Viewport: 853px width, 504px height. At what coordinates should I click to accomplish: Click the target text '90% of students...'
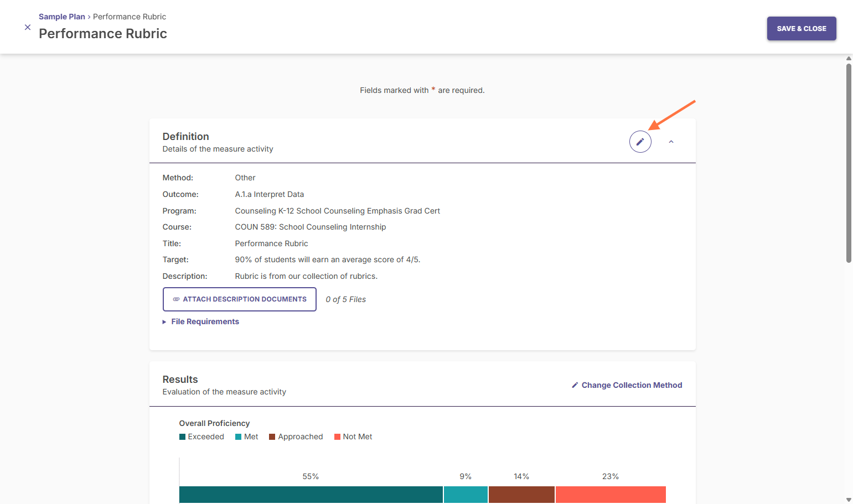[328, 259]
